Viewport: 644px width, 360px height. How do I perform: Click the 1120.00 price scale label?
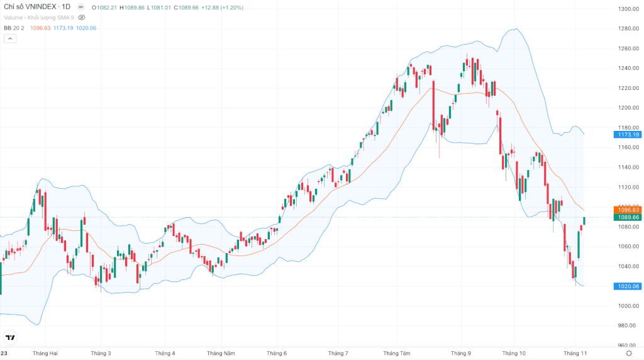(x=629, y=187)
